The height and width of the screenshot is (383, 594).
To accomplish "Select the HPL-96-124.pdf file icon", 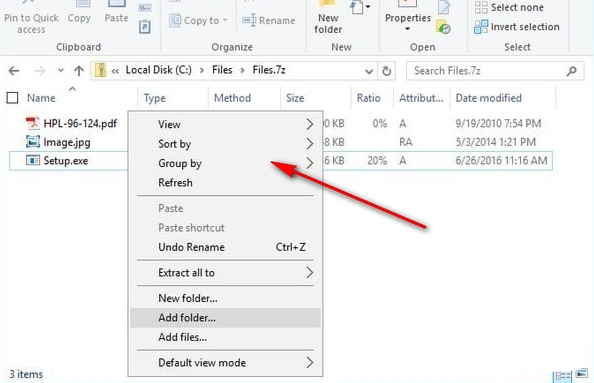I will pyautogui.click(x=33, y=123).
